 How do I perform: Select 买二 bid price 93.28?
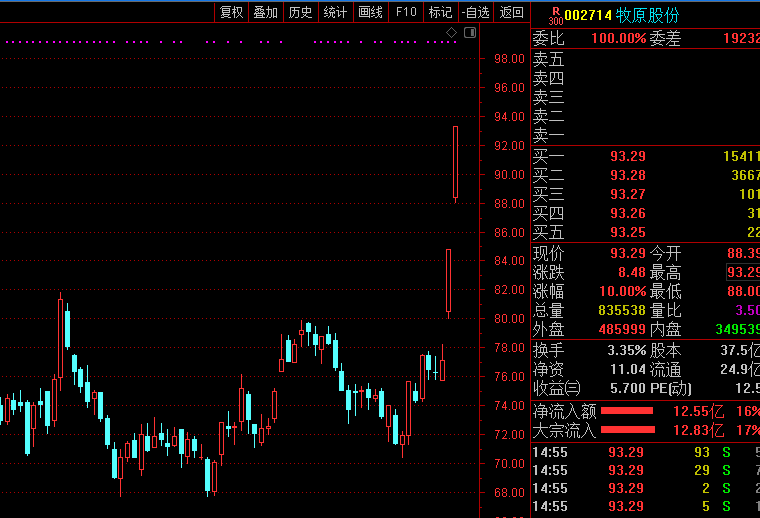628,175
